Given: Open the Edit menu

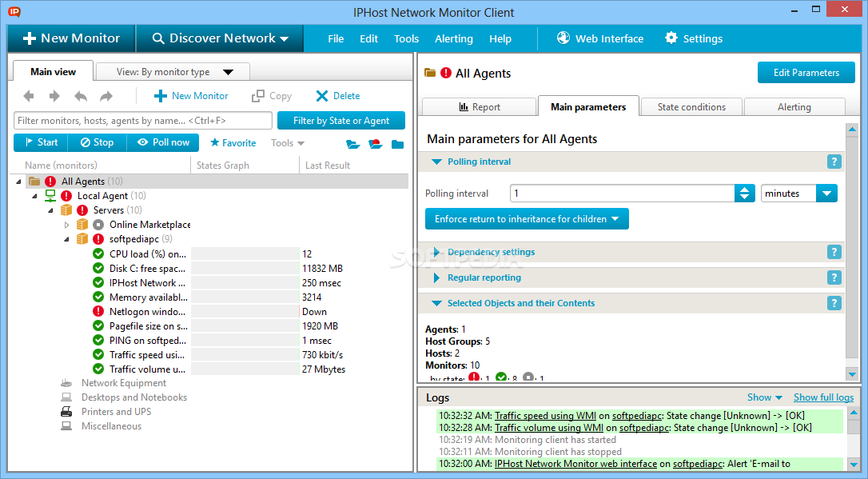Looking at the screenshot, I should [368, 38].
